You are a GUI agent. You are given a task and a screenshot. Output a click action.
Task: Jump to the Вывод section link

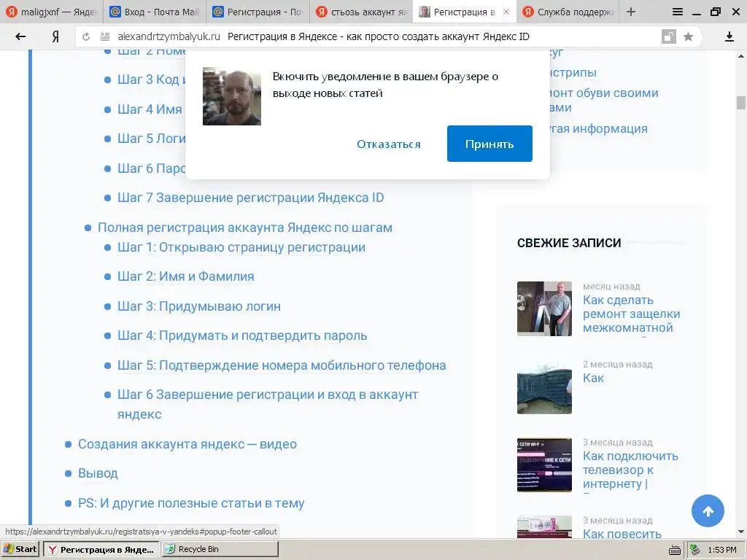click(x=98, y=473)
